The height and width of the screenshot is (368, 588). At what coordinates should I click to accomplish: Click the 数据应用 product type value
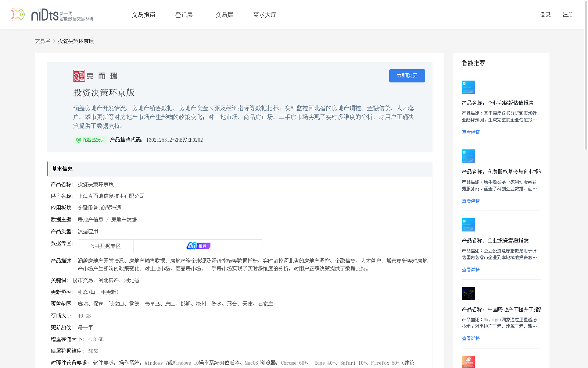tap(88, 231)
